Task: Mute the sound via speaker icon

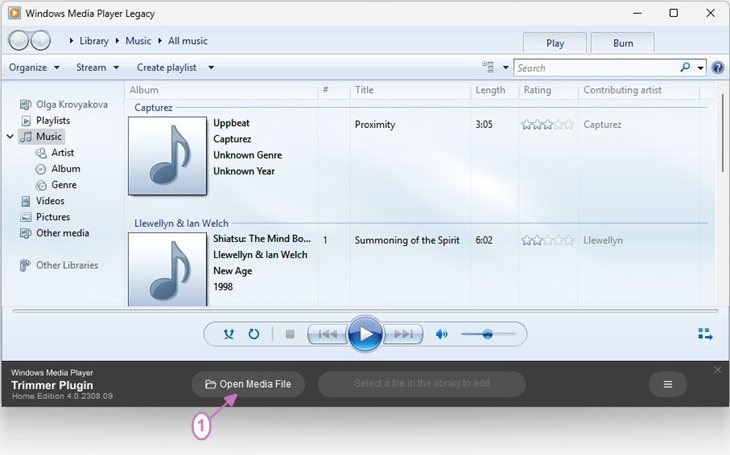Action: (441, 334)
